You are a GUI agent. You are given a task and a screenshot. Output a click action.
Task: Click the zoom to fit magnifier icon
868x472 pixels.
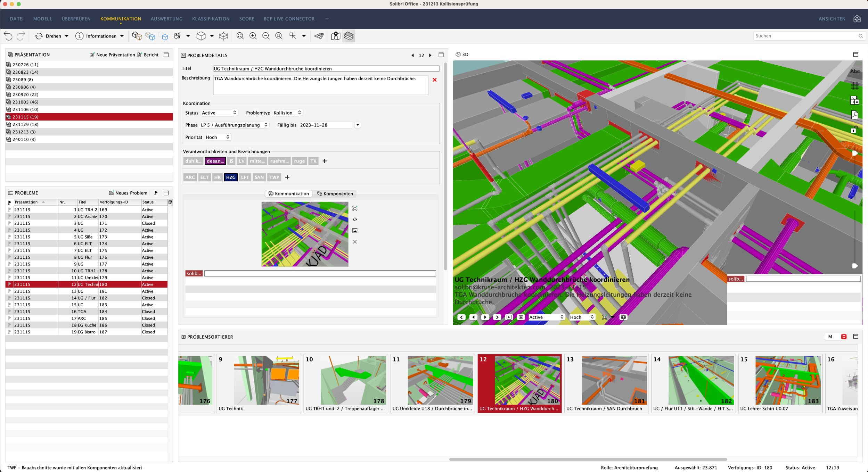[x=240, y=36]
